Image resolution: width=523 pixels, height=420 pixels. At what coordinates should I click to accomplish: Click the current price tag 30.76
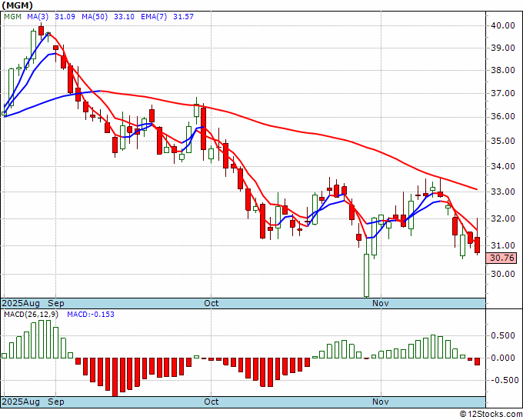pyautogui.click(x=501, y=258)
